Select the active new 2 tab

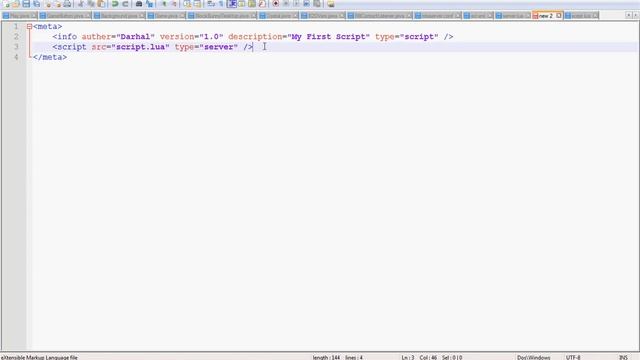546,16
